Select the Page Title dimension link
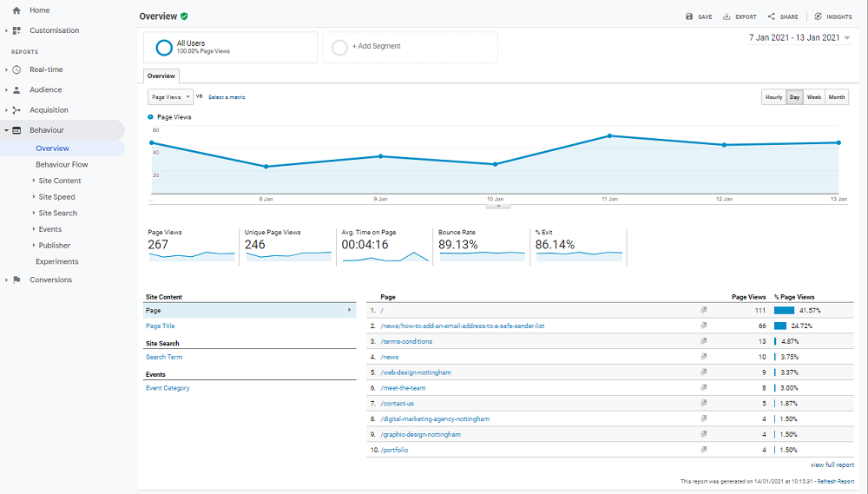 click(160, 326)
